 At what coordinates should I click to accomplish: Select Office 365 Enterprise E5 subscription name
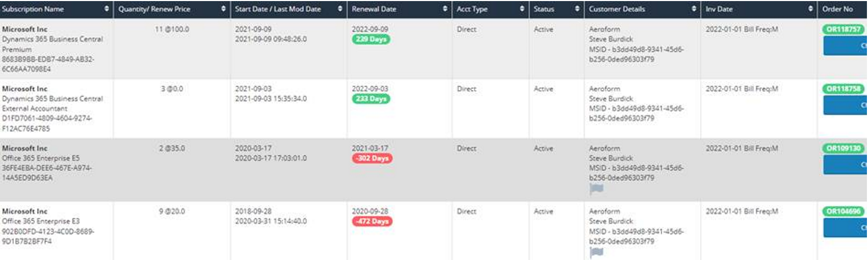pos(41,158)
